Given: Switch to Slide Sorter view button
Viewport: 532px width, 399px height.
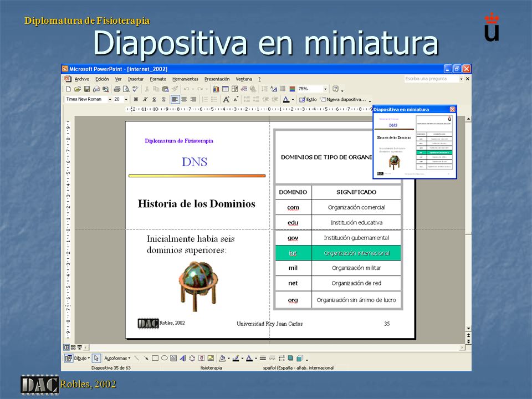Looking at the screenshot, I should pos(73,347).
